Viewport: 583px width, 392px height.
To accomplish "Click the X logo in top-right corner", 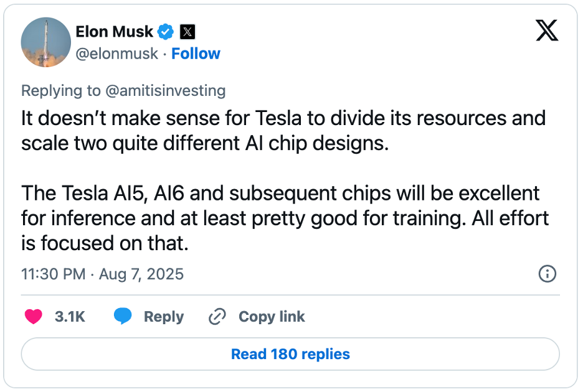I will click(546, 30).
